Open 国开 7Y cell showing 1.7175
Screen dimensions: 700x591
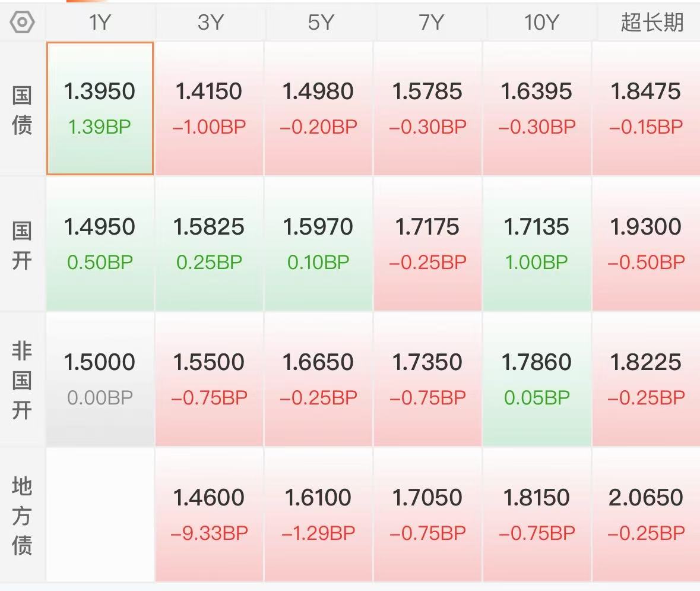click(x=427, y=244)
